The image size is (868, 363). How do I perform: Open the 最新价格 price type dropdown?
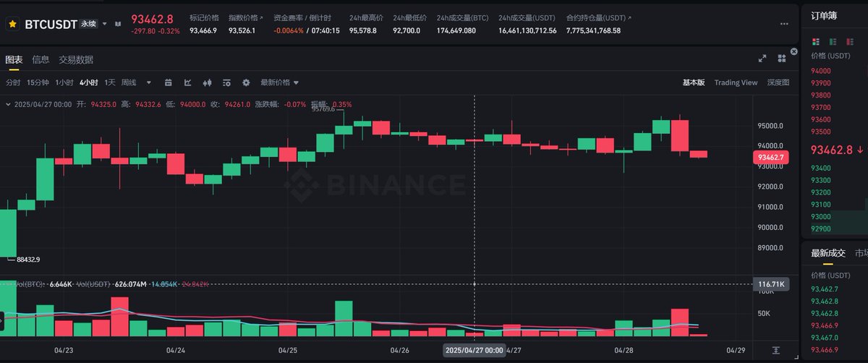(280, 82)
